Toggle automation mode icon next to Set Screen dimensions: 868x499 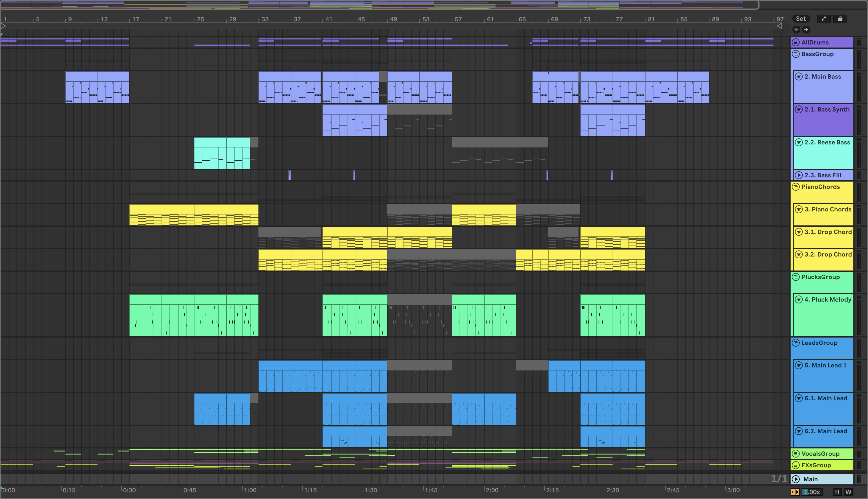[x=824, y=19]
